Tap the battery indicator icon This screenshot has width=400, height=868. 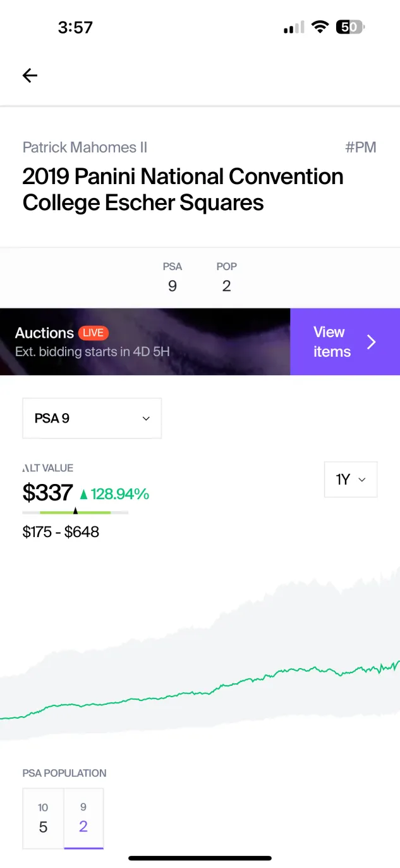pyautogui.click(x=350, y=27)
